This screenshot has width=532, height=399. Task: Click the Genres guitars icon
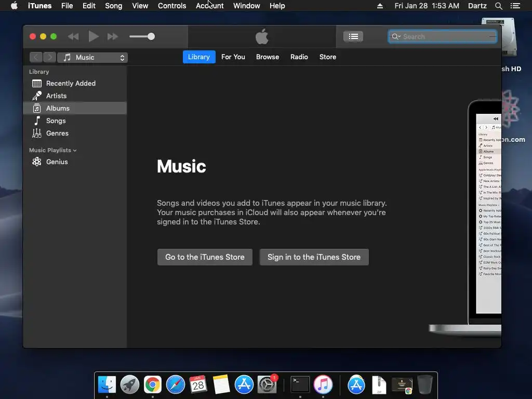pyautogui.click(x=37, y=134)
